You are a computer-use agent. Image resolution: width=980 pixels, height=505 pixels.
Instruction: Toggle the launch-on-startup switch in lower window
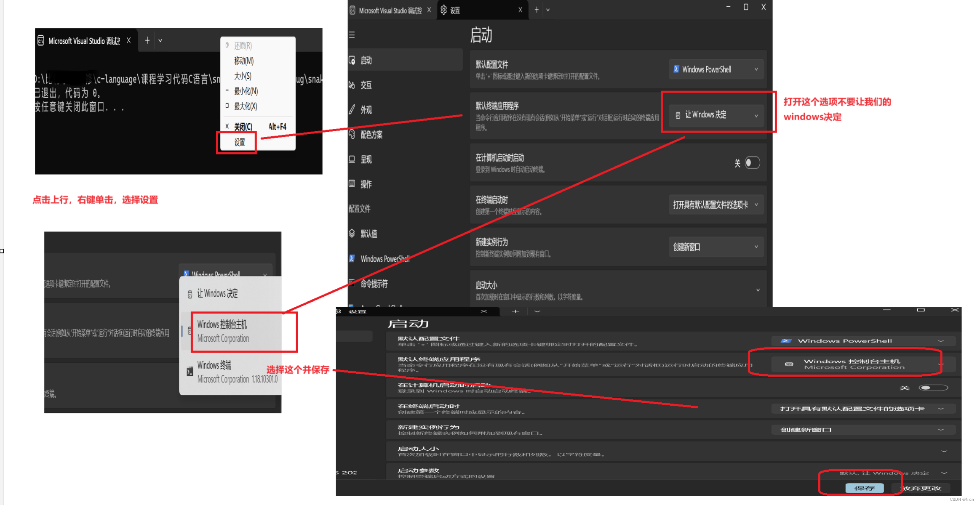[x=933, y=388]
